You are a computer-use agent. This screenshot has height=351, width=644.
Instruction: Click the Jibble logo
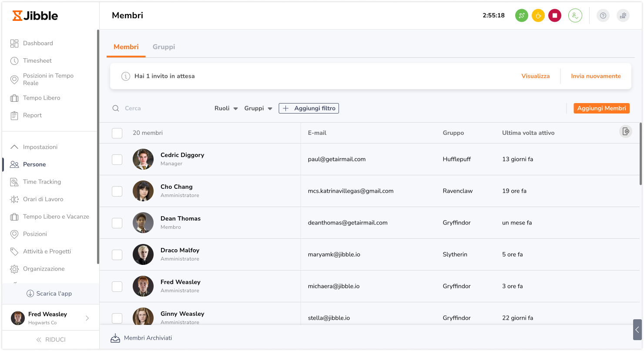point(35,16)
